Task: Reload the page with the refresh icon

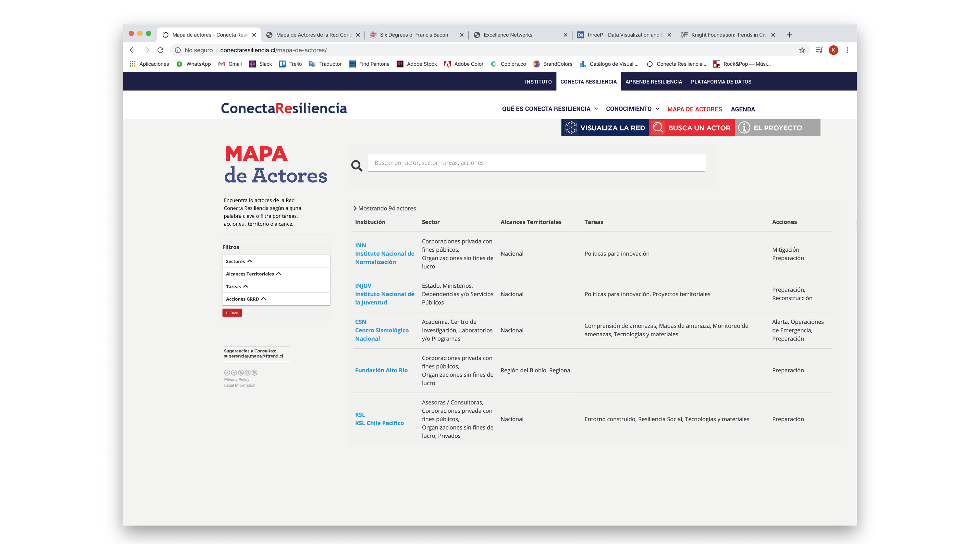Action: click(161, 50)
